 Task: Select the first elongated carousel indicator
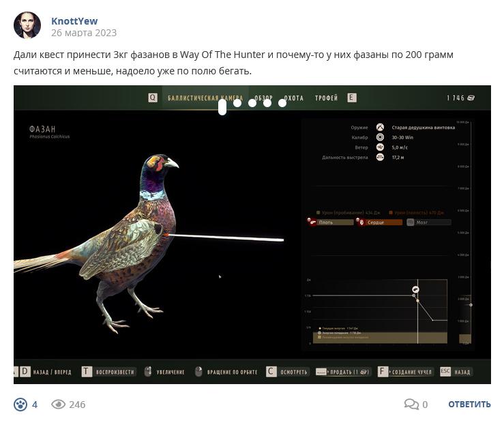(222, 107)
